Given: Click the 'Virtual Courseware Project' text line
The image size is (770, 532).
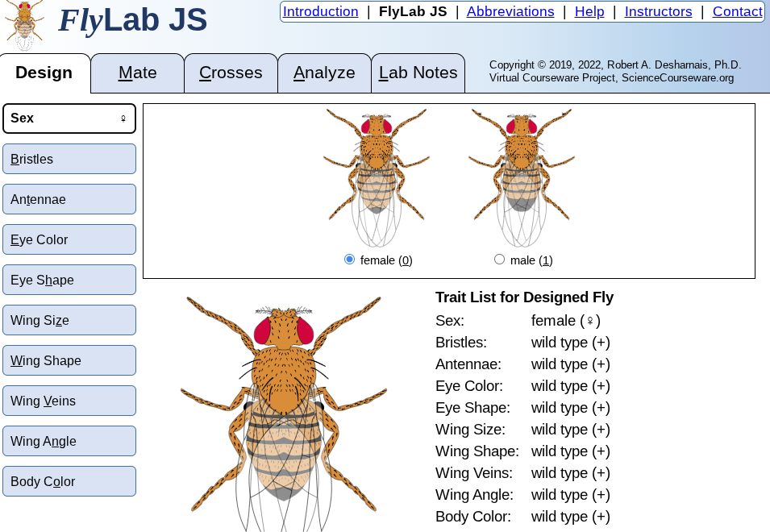Looking at the screenshot, I should [611, 77].
